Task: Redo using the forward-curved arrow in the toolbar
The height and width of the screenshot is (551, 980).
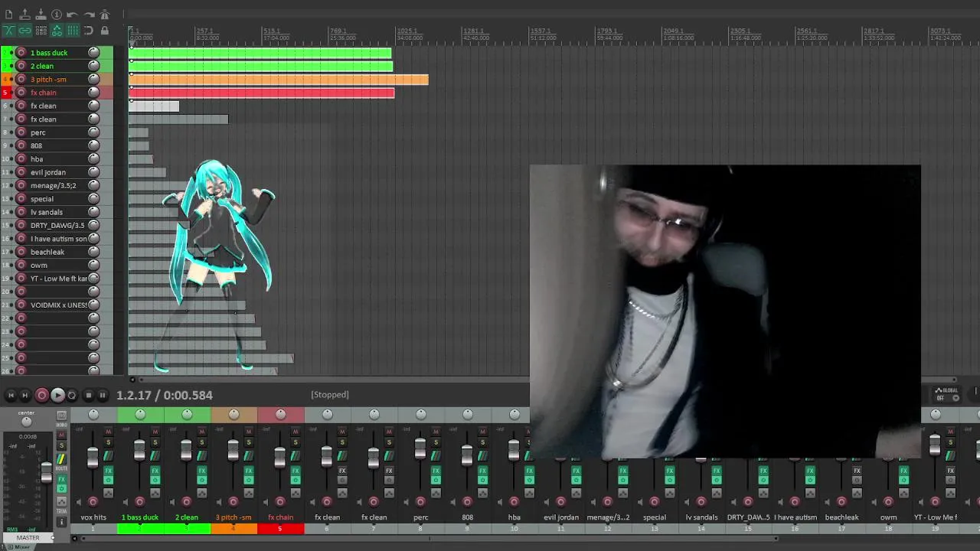Action: (x=89, y=15)
